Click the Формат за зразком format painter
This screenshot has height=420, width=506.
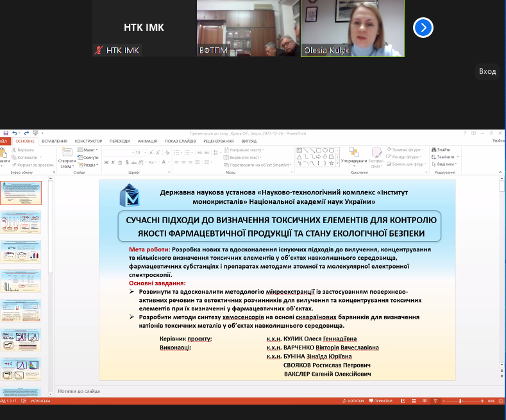[26, 165]
